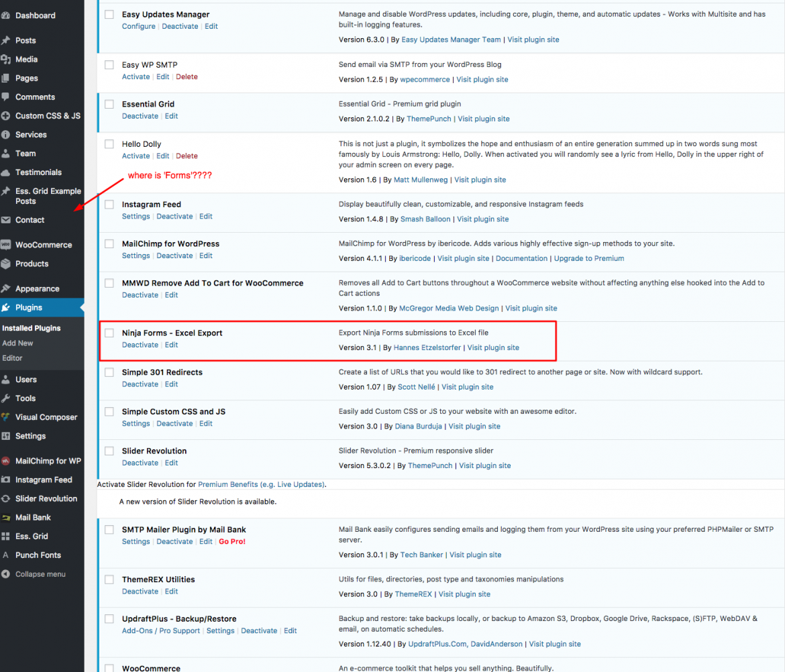Activate the Easy WP SMTP plugin
785x672 pixels.
pyautogui.click(x=136, y=76)
